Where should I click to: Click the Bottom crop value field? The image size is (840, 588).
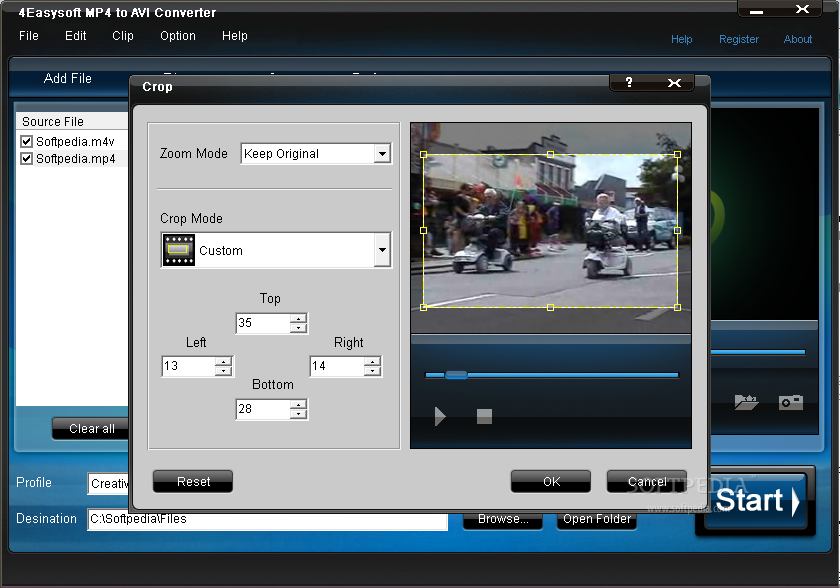[x=263, y=409]
